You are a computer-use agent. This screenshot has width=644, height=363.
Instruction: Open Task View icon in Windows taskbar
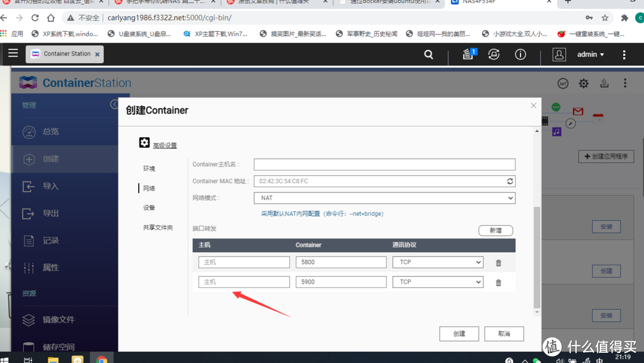(28, 359)
